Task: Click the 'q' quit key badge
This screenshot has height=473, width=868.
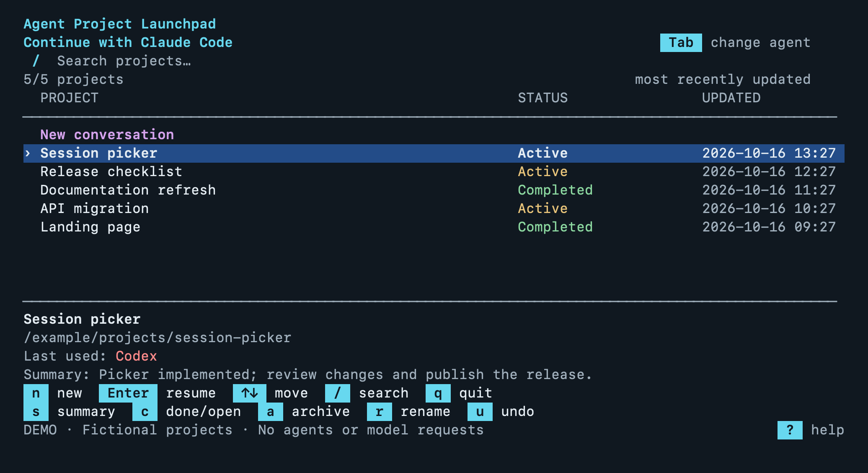Action: coord(438,393)
